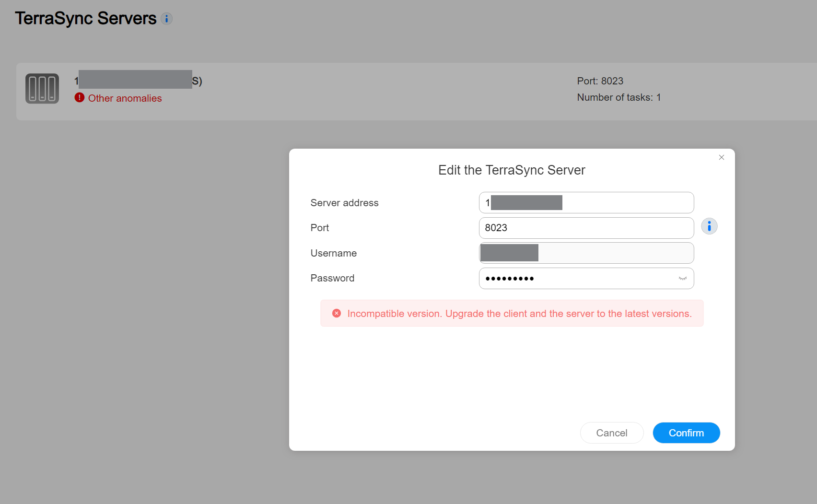The width and height of the screenshot is (817, 504).
Task: Click the Password label
Action: [x=333, y=278]
